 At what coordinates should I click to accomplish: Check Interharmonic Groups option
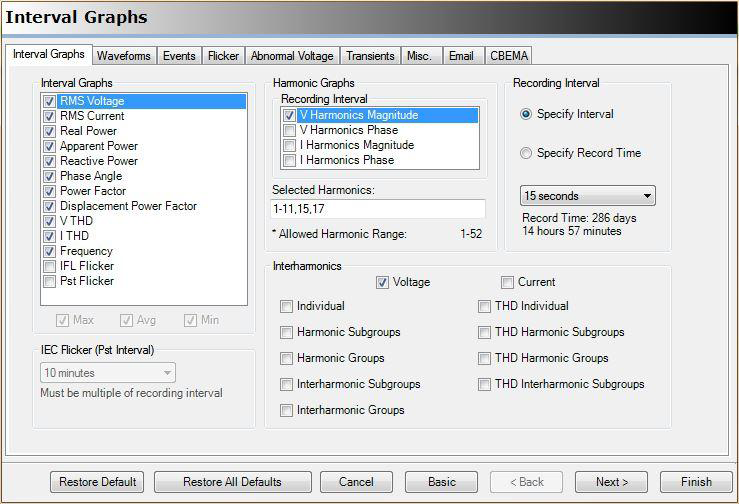pyautogui.click(x=286, y=410)
